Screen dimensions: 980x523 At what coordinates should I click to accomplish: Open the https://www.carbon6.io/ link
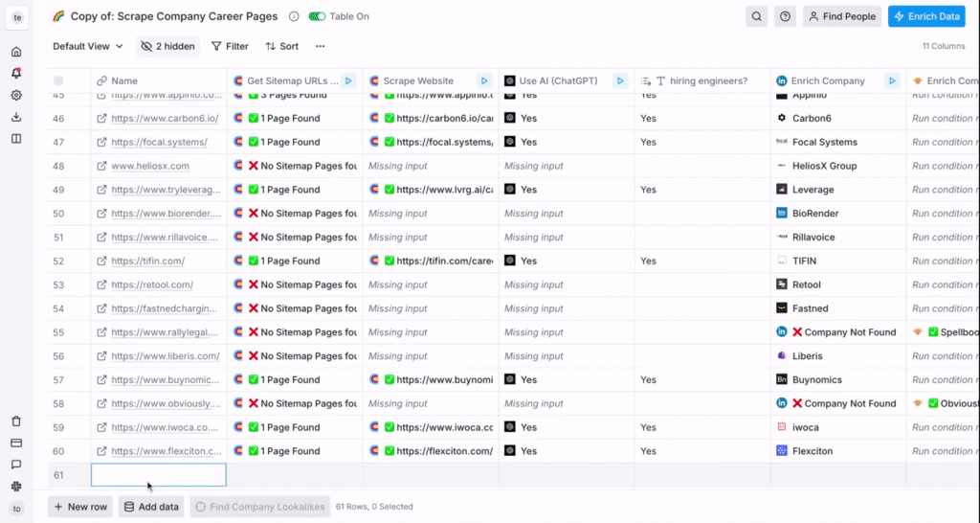pos(165,119)
